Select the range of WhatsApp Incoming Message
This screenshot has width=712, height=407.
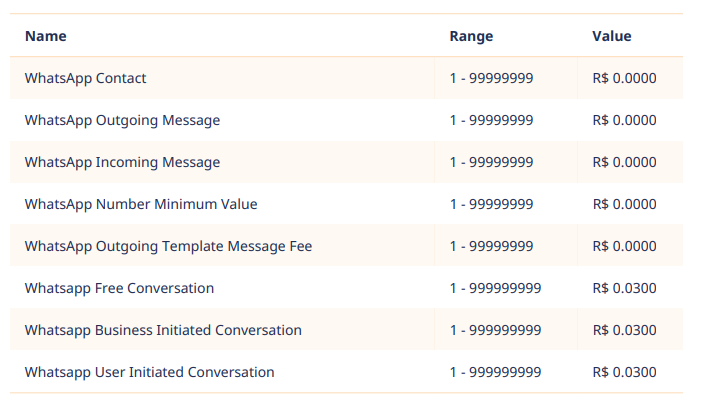click(x=491, y=162)
